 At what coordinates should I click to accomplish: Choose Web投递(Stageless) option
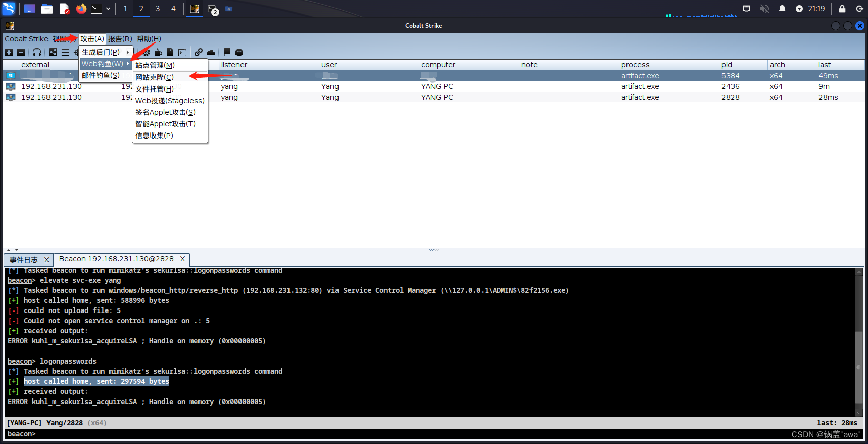170,101
